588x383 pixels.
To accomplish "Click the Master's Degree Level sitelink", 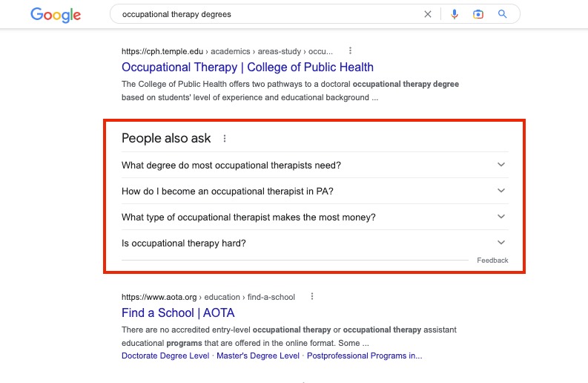I will coord(257,356).
